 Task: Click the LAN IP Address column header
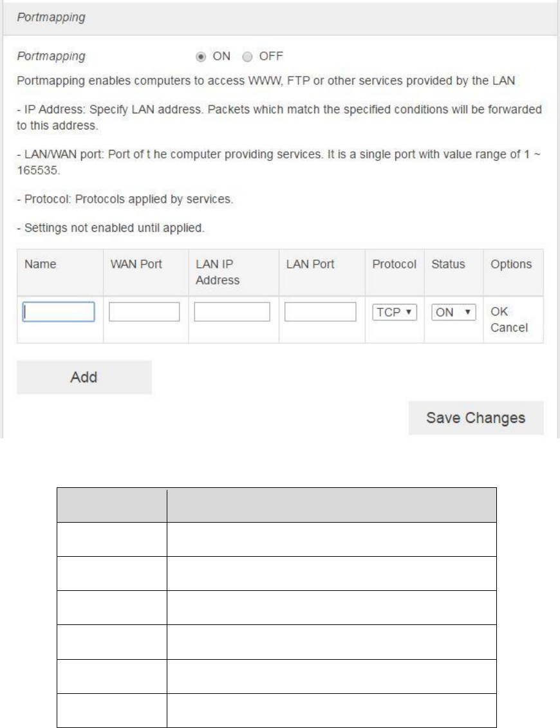218,272
